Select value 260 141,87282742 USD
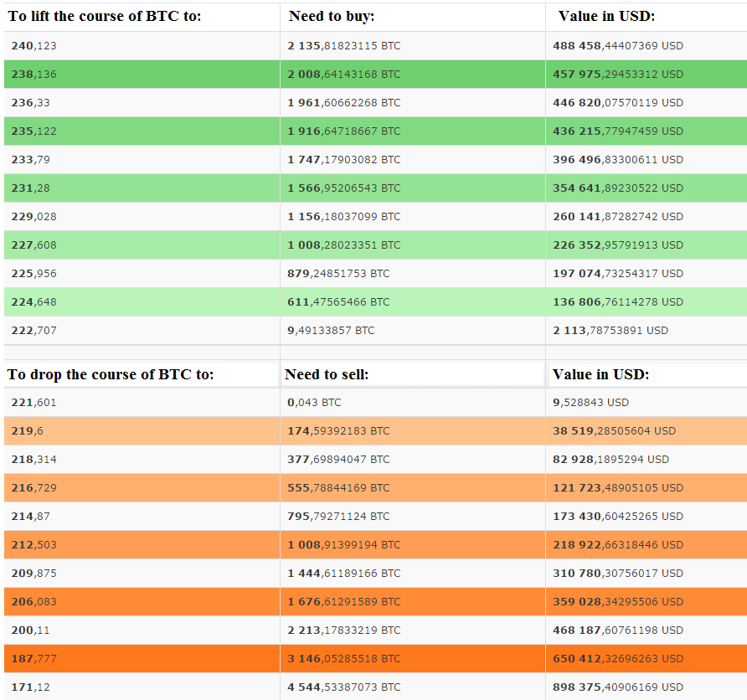The image size is (747, 700). click(618, 217)
